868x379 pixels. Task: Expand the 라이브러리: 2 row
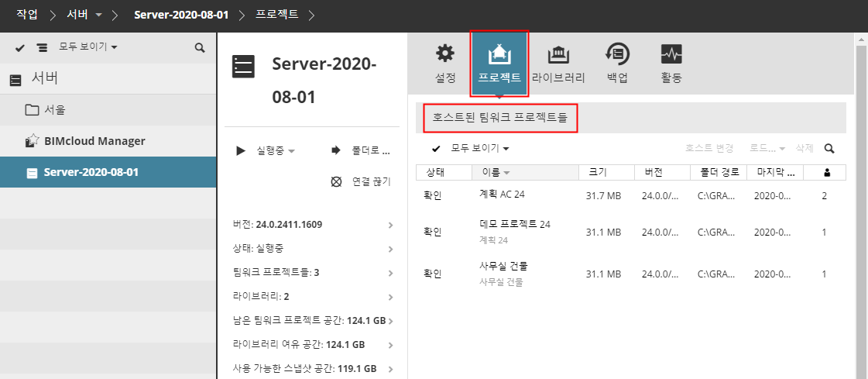tap(314, 296)
